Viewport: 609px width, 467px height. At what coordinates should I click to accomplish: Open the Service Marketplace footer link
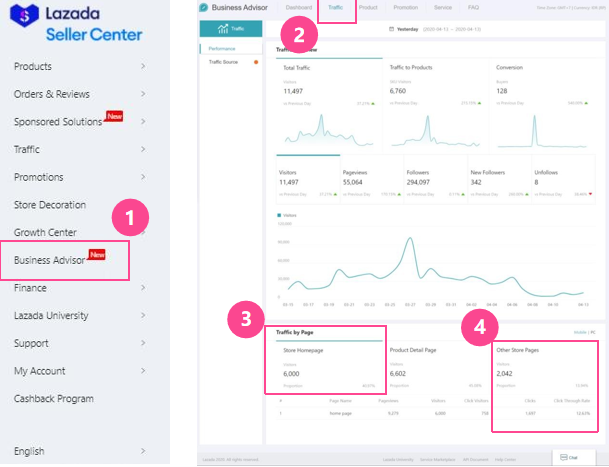pos(437,460)
